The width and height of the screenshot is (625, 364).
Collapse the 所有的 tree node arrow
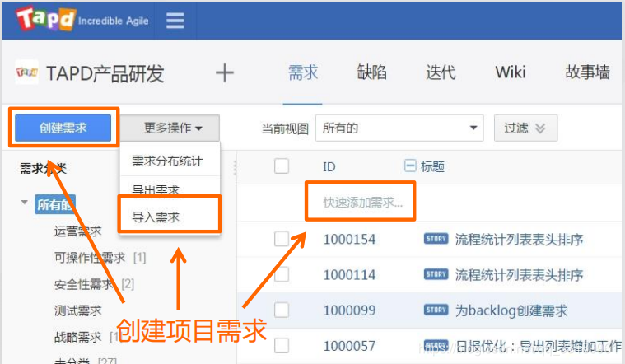click(x=25, y=202)
